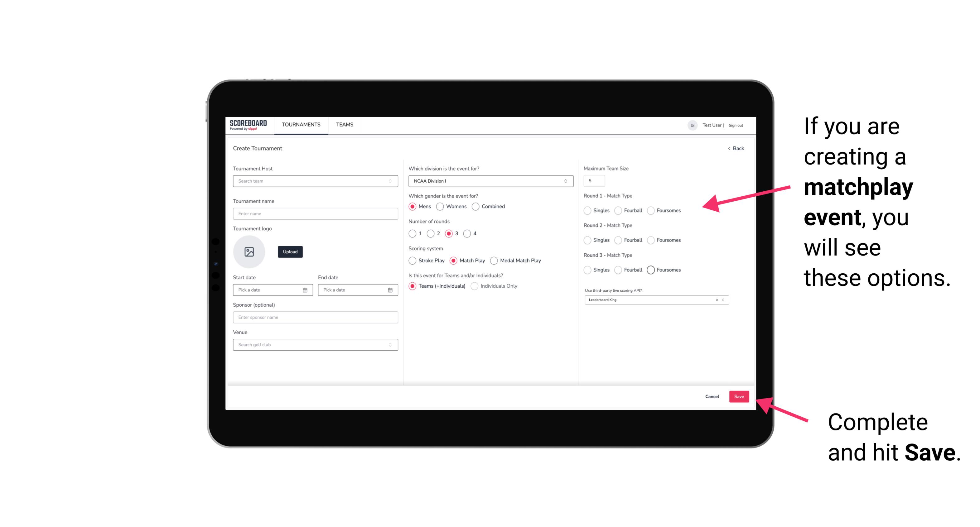The width and height of the screenshot is (980, 527).
Task: Expand the Venue golf club search dropdown
Action: [x=389, y=344]
